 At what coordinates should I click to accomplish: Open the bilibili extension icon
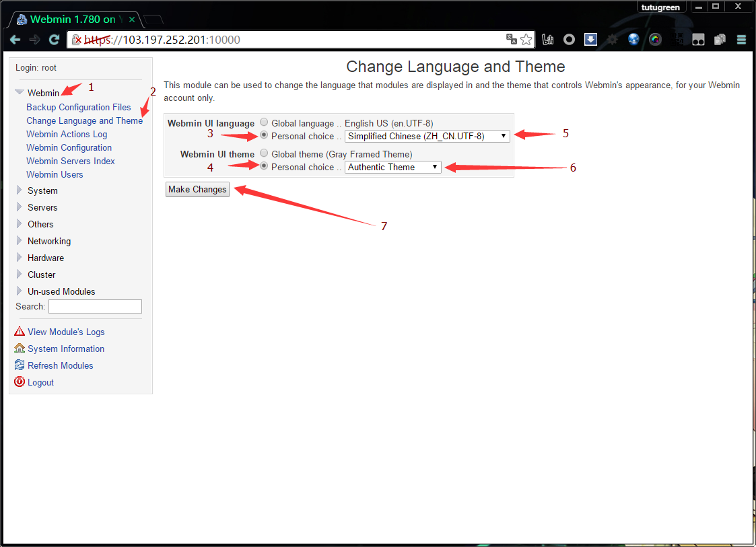click(548, 40)
